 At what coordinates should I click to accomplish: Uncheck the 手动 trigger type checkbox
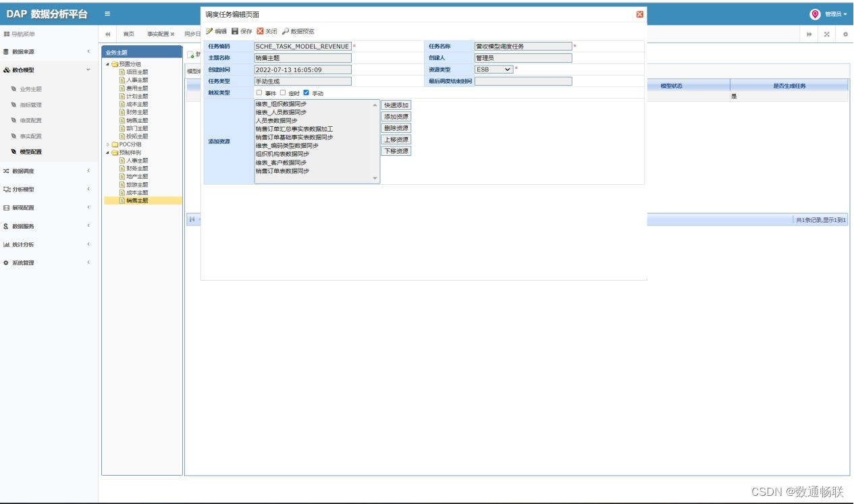click(x=306, y=92)
